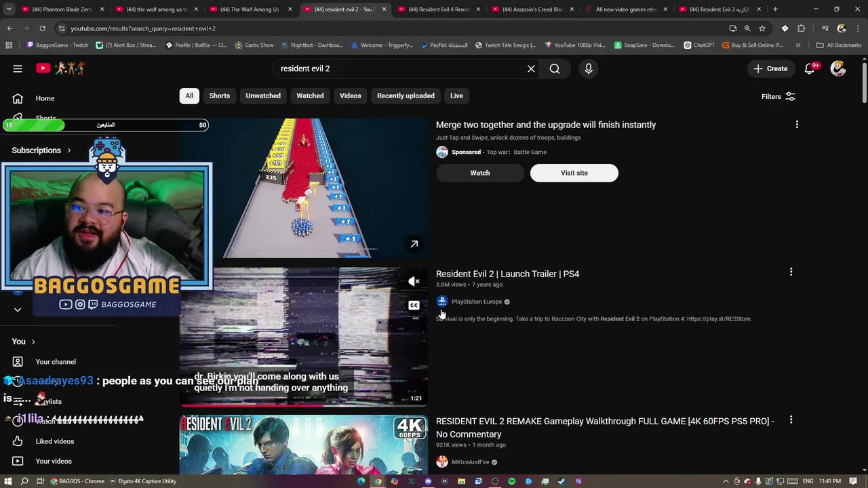Switch to Elgato 4K Capture Utility window
The height and width of the screenshot is (488, 868).
pyautogui.click(x=143, y=481)
